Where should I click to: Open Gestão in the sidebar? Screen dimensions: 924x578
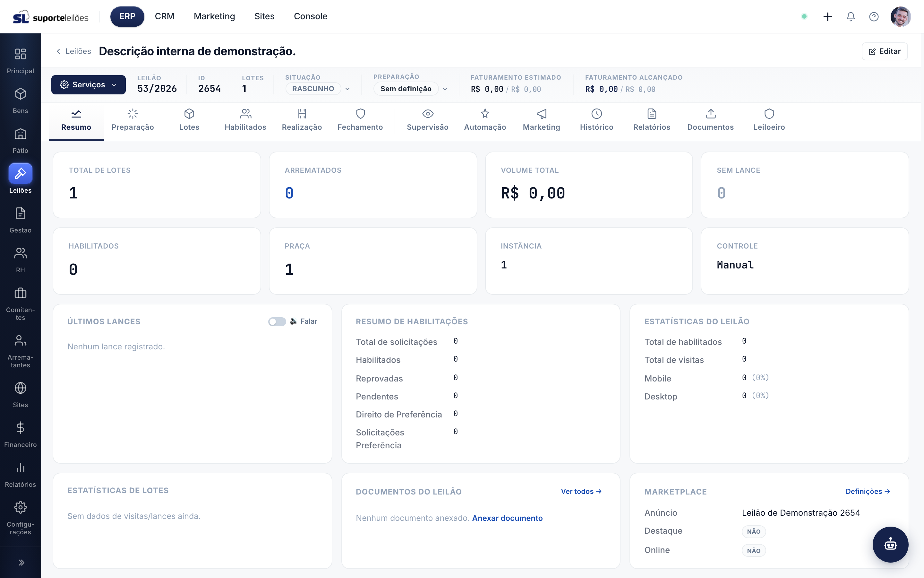click(20, 220)
